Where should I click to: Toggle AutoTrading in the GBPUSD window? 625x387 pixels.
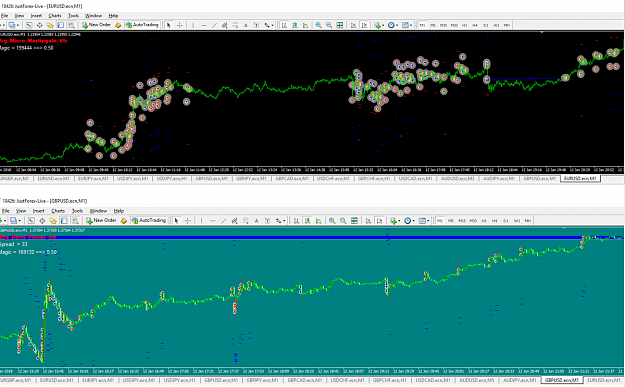(149, 220)
